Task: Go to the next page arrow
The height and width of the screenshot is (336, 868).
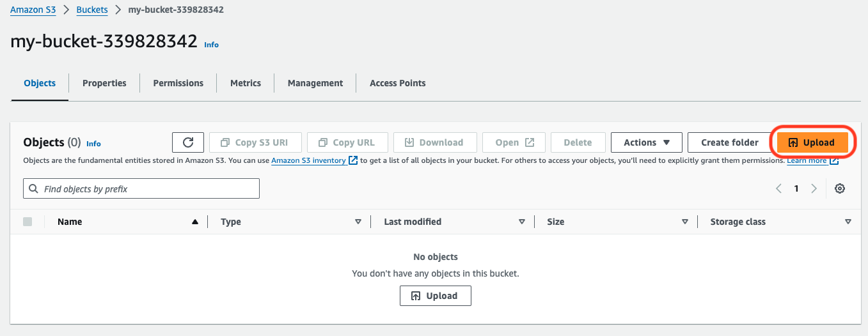Action: point(814,188)
